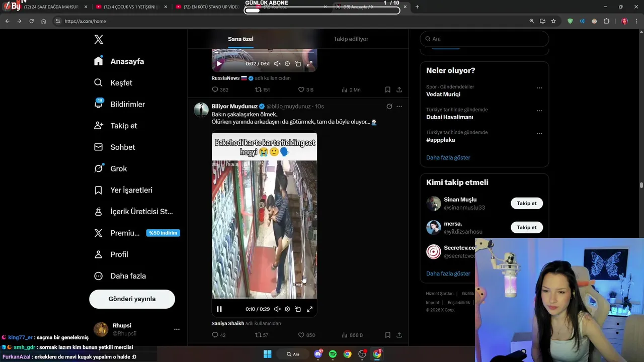Viewport: 644px width, 362px height.
Task: Switch to Takip ediliyor tab
Action: tap(351, 39)
